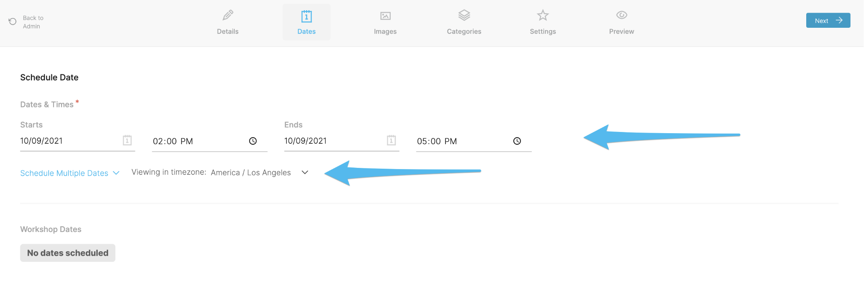The height and width of the screenshot is (290, 868).
Task: Click the end time field showing 05:00 PM
Action: (474, 141)
